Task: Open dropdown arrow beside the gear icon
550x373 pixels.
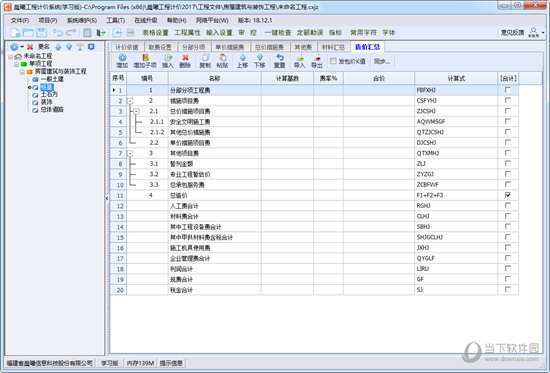Action: pos(22,47)
